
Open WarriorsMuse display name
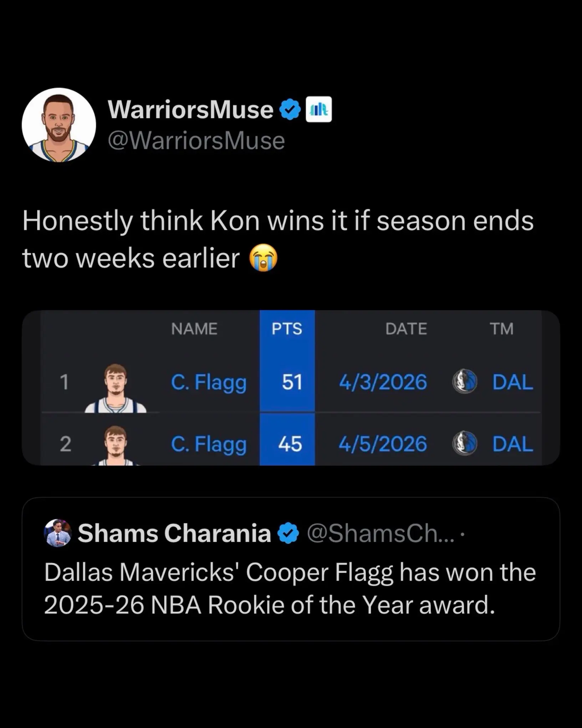(191, 110)
